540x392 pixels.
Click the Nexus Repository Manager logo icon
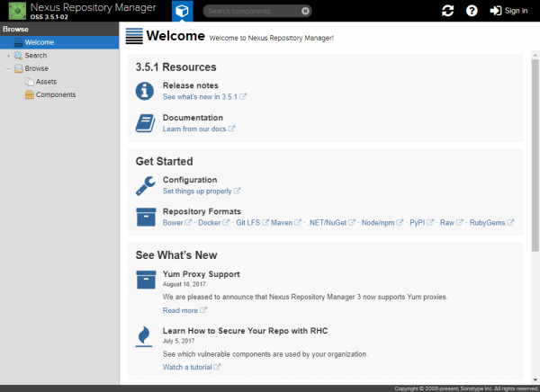[x=17, y=11]
